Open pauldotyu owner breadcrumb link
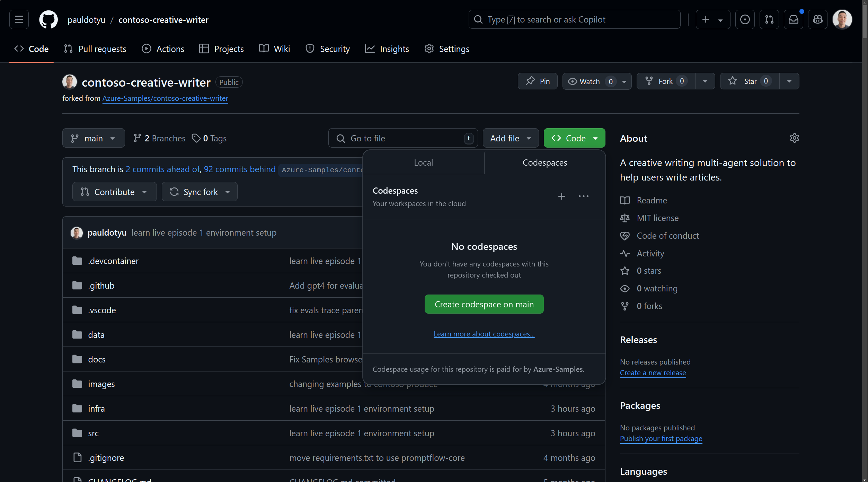This screenshot has width=868, height=482. 86,20
